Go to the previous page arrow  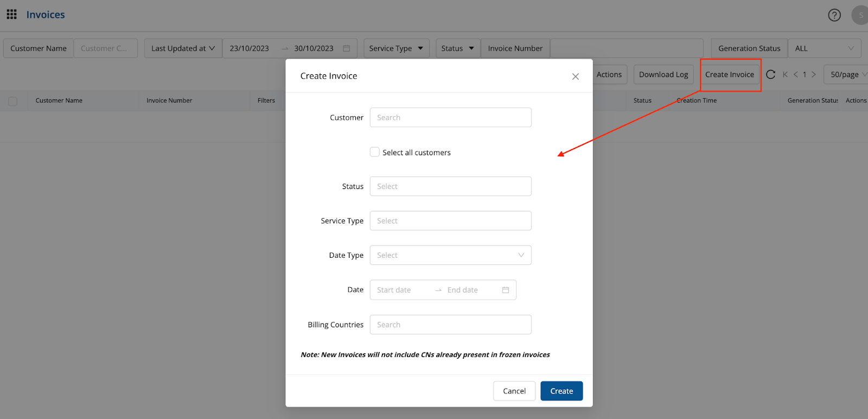796,74
